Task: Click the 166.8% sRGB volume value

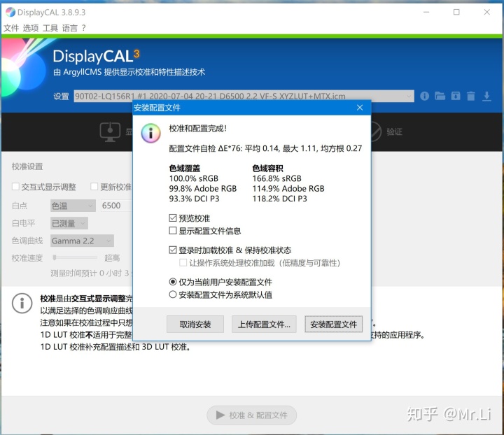Action: (x=276, y=178)
